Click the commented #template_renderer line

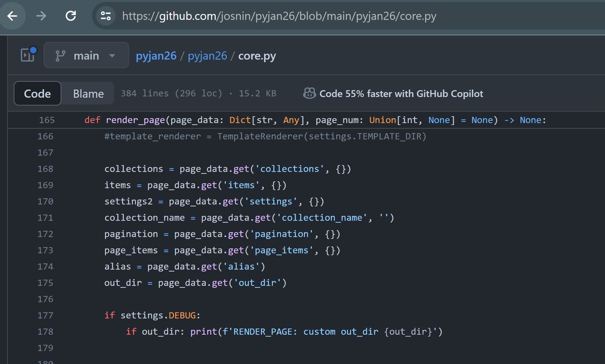click(265, 136)
